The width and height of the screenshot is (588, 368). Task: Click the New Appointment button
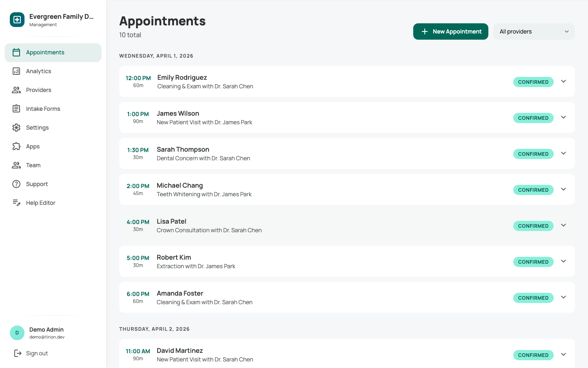pos(450,31)
